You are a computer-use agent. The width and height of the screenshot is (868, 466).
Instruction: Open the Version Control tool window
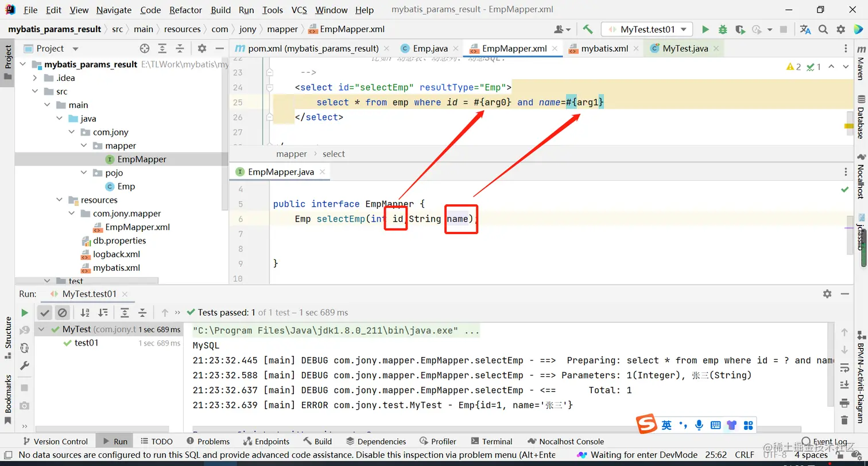[55, 441]
